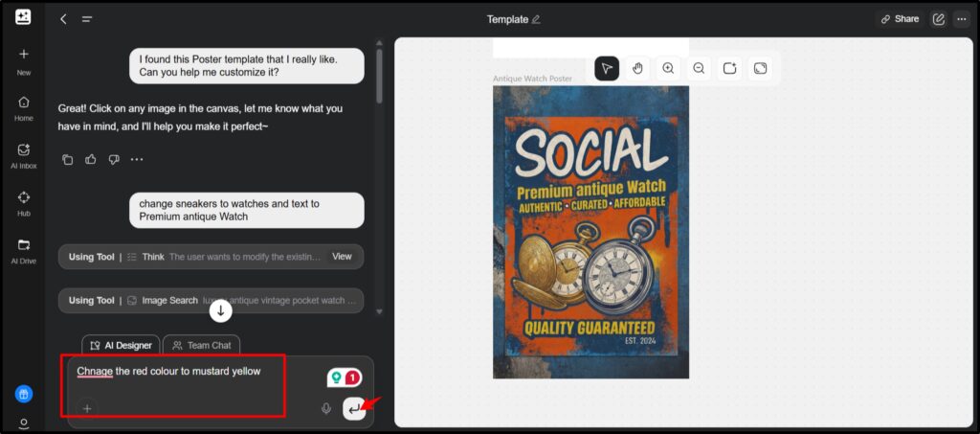Click the Antique Watch Poster label
This screenshot has height=434, width=980.
[x=532, y=79]
